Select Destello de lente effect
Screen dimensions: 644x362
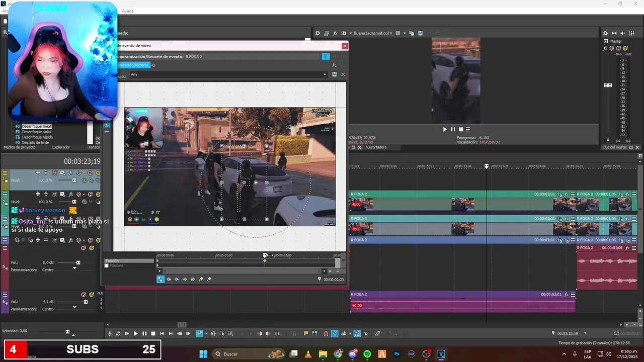click(35, 142)
